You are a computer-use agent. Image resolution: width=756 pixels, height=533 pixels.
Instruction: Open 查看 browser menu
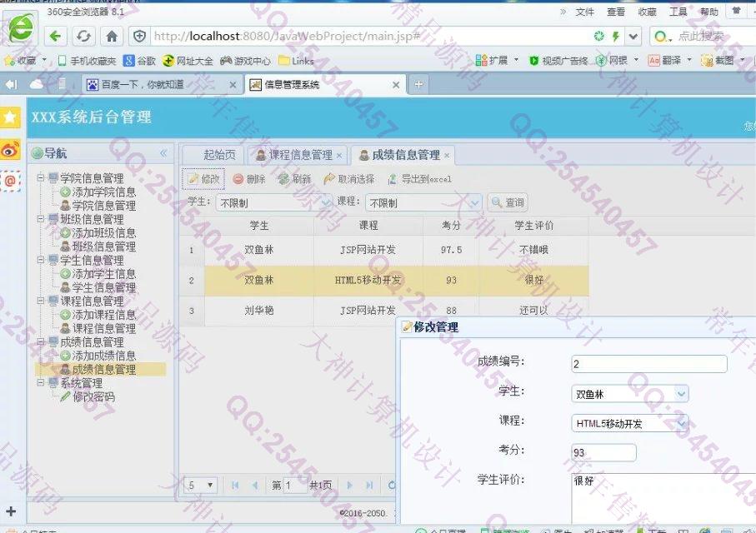click(616, 12)
